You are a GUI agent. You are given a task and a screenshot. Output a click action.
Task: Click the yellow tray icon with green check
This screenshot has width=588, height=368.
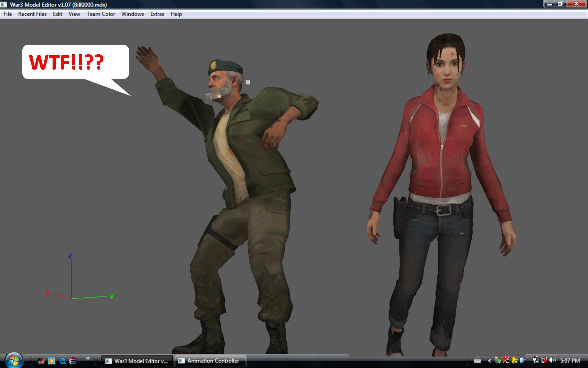(514, 360)
